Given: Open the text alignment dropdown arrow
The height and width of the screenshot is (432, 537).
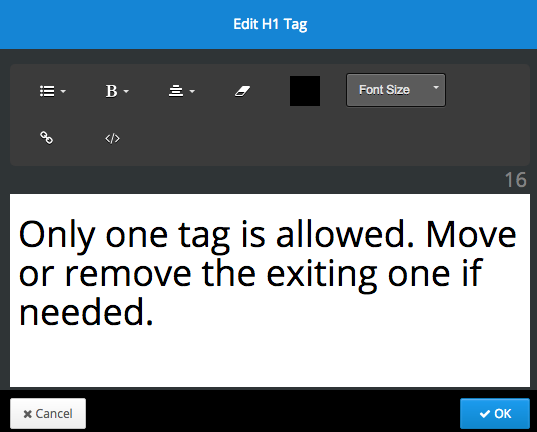Looking at the screenshot, I should tap(192, 91).
